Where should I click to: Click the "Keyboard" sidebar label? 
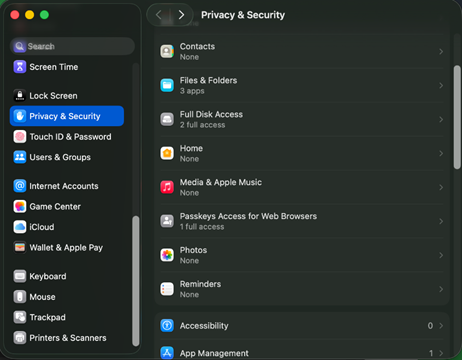[x=48, y=276]
